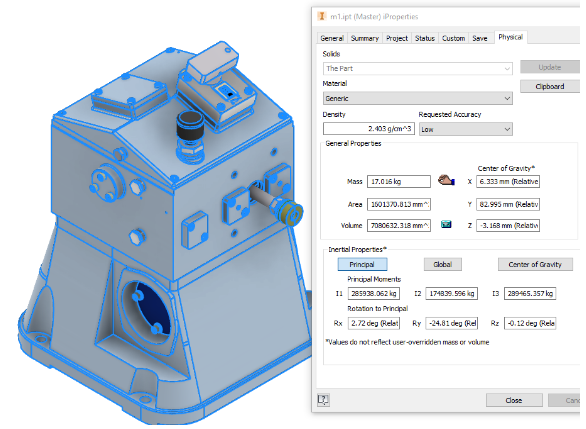Click the Rz rotation field
This screenshot has width=586, height=429.
click(x=530, y=323)
